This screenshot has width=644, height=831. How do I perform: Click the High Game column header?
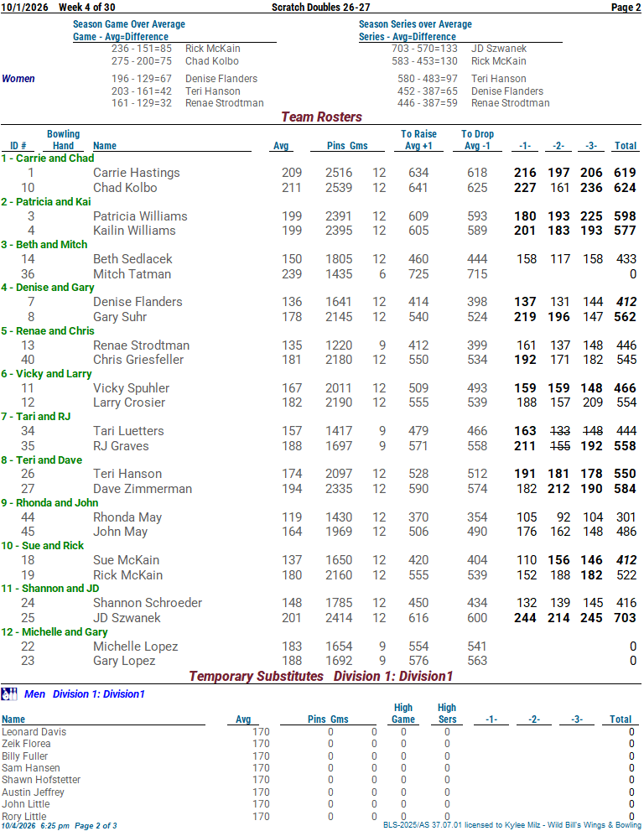point(402,714)
